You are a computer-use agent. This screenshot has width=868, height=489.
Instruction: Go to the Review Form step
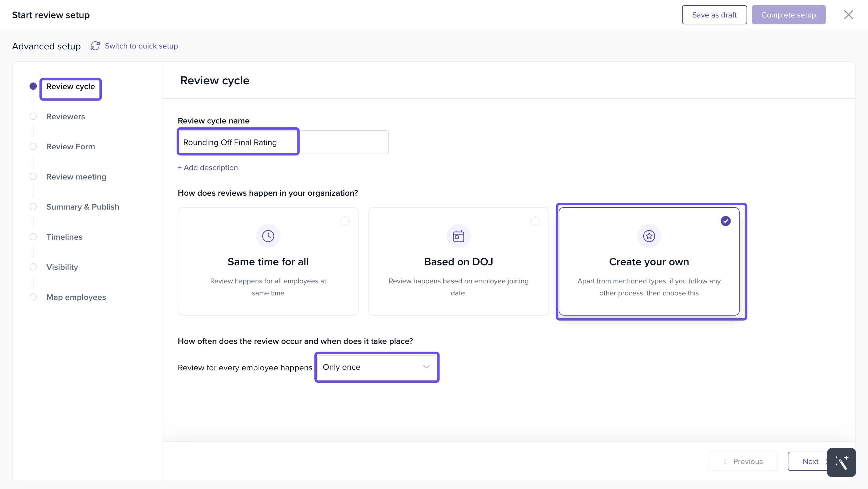[x=71, y=147]
